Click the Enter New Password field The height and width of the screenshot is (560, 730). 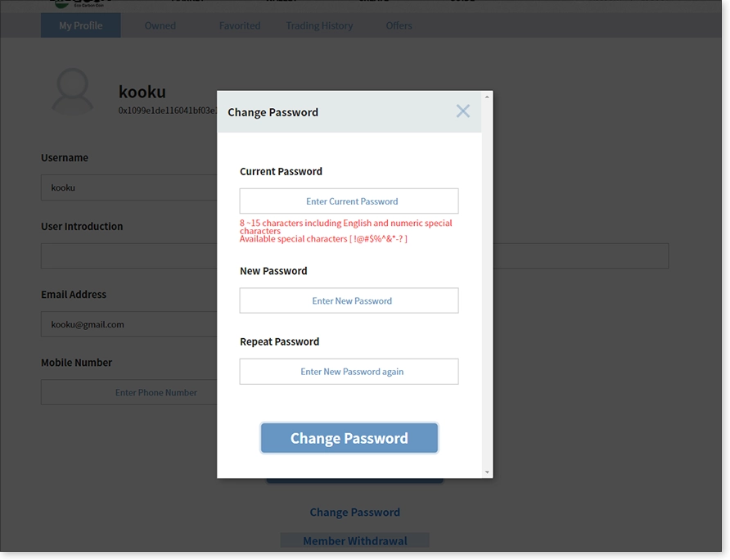[x=349, y=300]
